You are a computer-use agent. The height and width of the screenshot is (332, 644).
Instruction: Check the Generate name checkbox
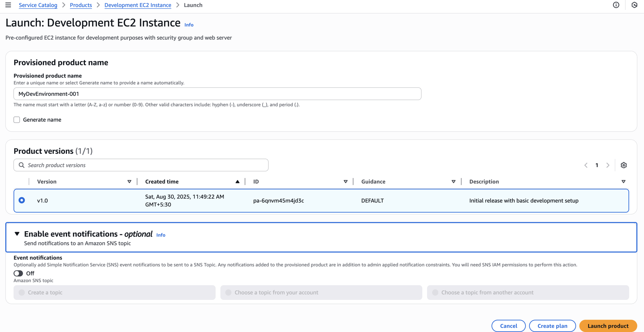pos(17,120)
